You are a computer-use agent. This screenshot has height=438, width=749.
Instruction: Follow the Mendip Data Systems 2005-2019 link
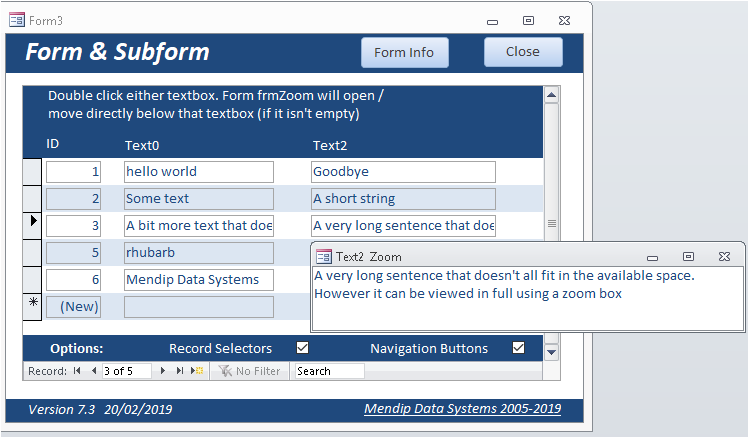[462, 409]
